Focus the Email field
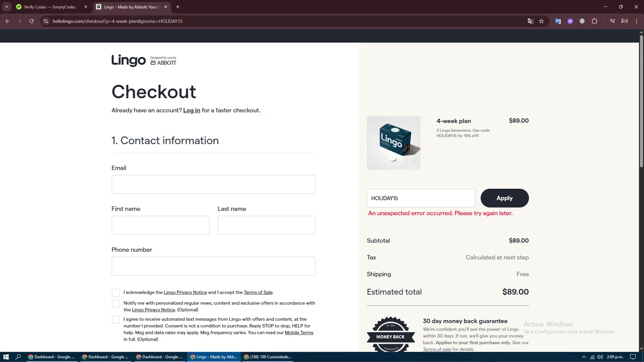This screenshot has width=644, height=362. (x=213, y=184)
